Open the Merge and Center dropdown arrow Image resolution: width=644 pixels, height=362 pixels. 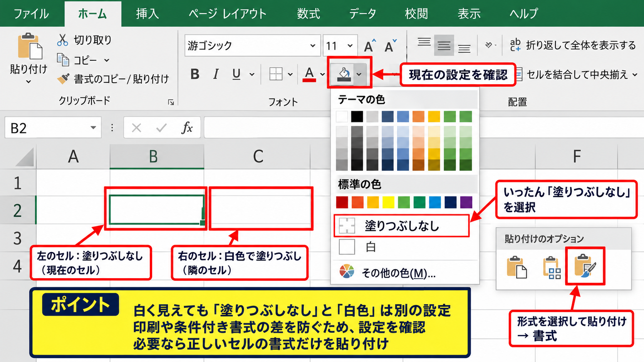point(635,75)
